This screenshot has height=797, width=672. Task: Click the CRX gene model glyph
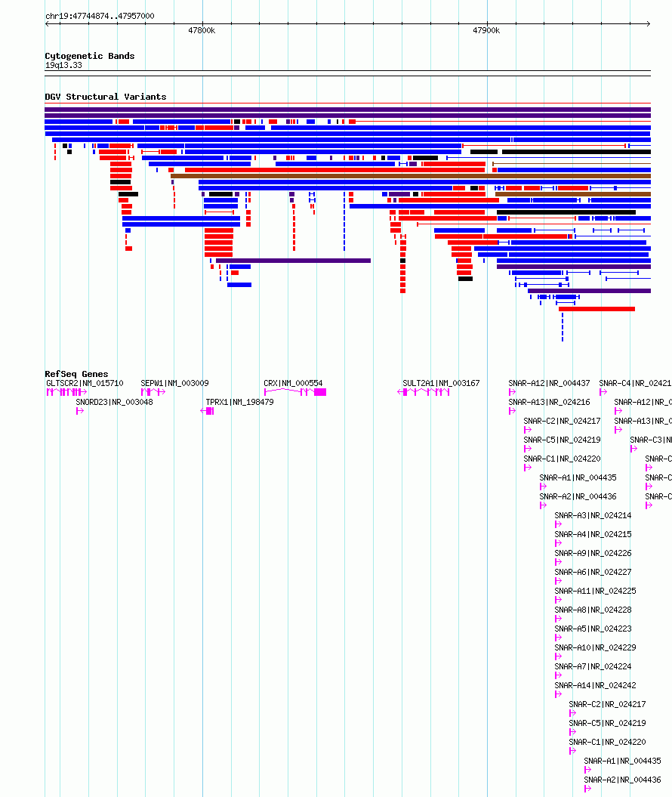pos(295,392)
